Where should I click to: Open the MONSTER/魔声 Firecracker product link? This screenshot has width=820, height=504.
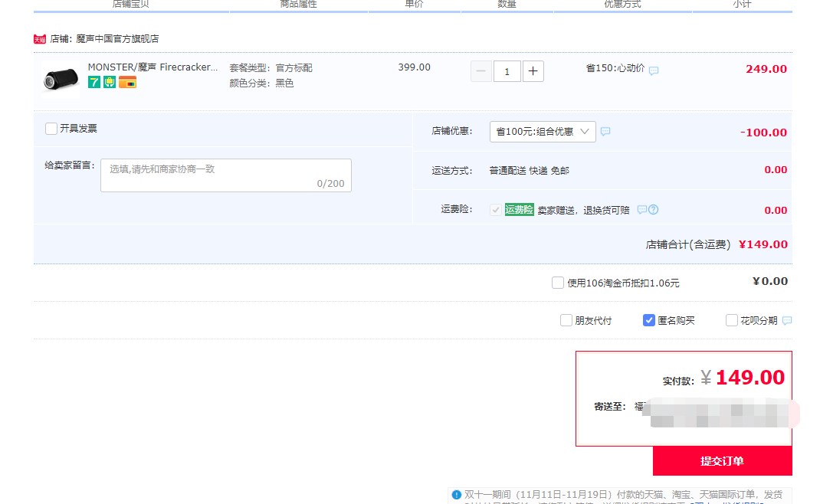(153, 67)
